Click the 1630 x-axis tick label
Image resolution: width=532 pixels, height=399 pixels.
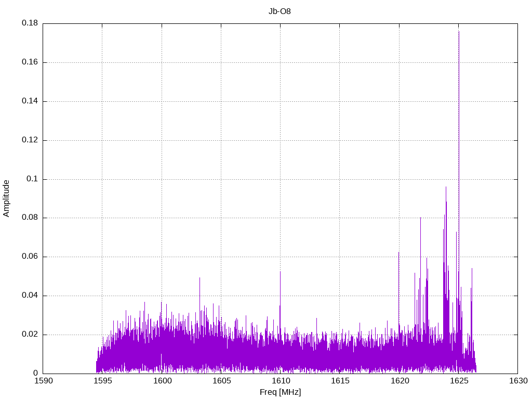[518, 381]
